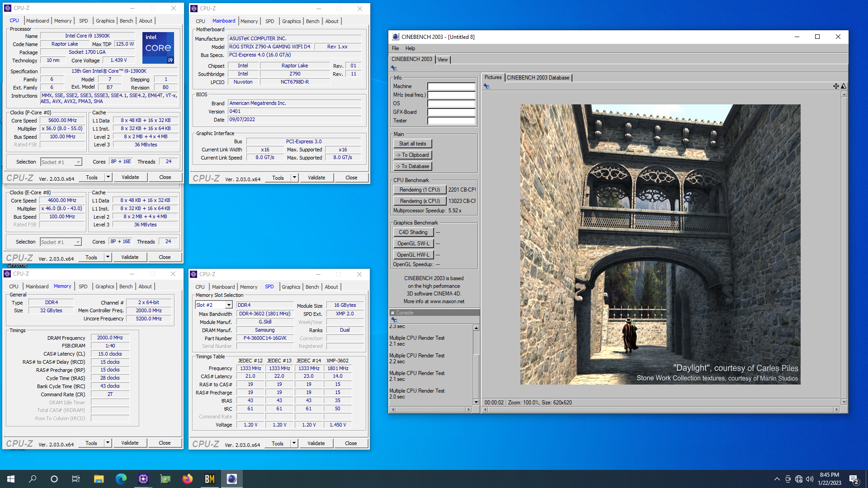Open the BM application on the taskbar
This screenshot has width=868, height=488.
coord(210,479)
